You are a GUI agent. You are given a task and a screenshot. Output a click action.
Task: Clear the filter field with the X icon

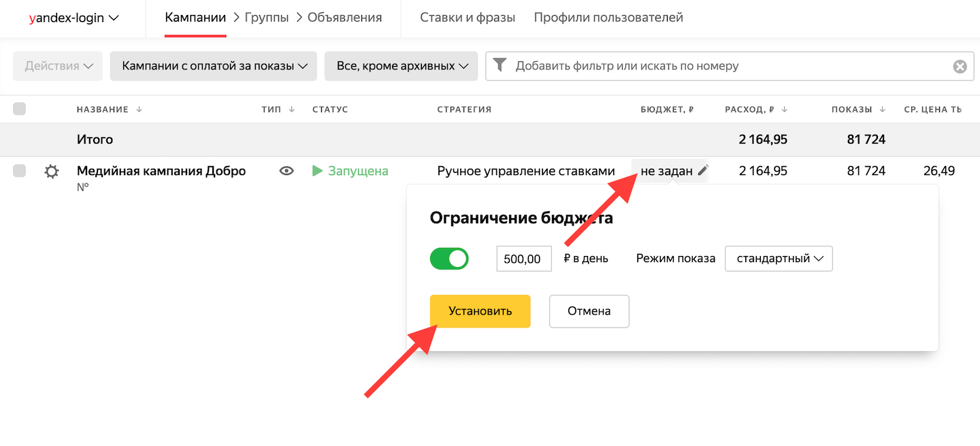(960, 67)
